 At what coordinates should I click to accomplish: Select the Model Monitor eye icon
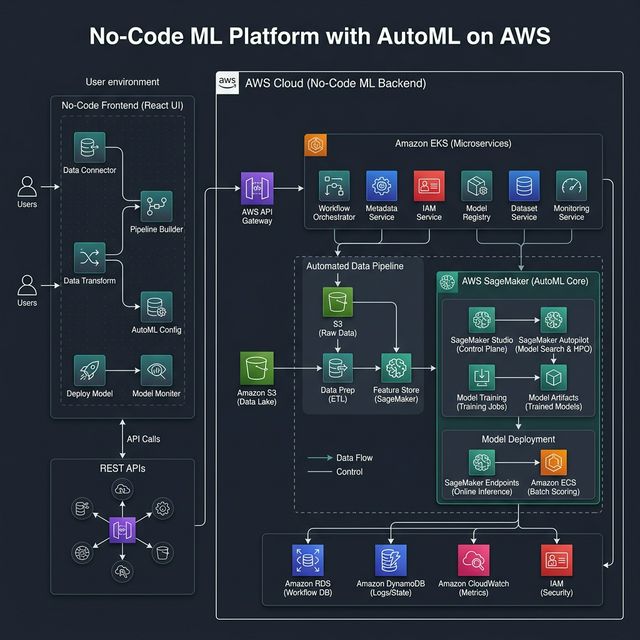point(156,370)
